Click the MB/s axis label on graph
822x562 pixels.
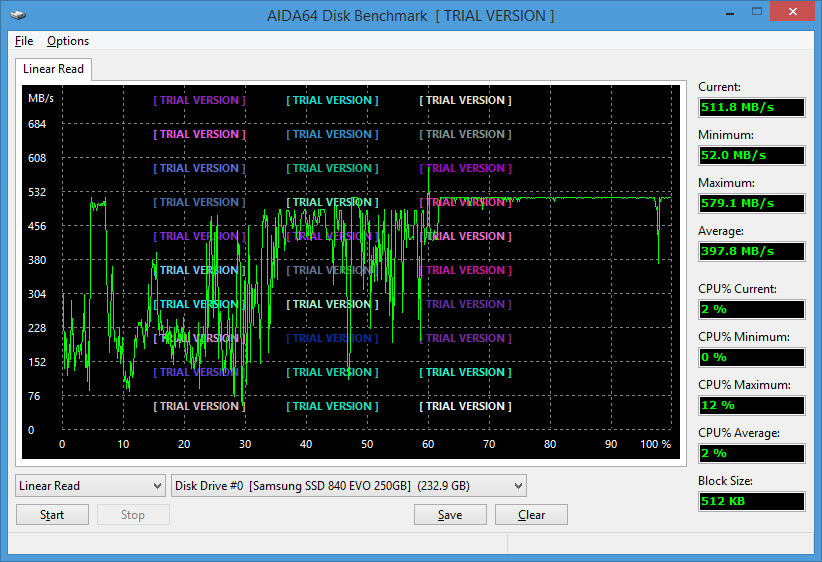(x=41, y=99)
